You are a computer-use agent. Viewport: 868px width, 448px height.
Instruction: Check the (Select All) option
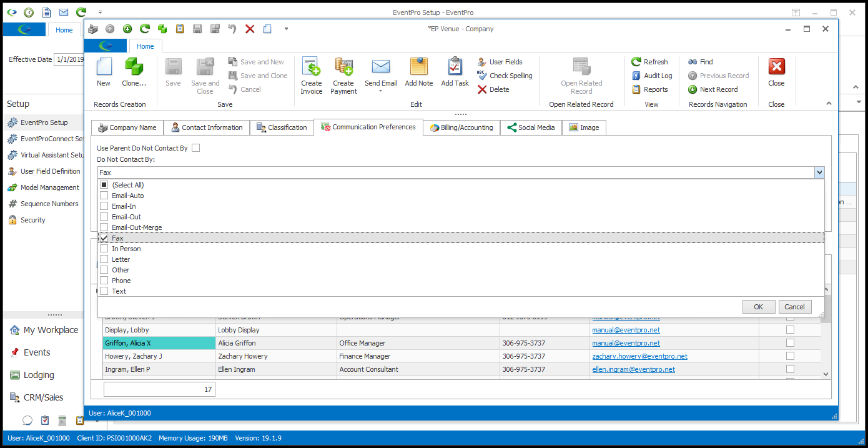[104, 185]
